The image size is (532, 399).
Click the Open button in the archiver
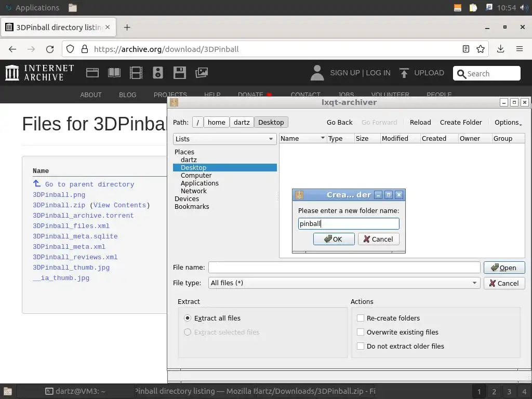504,268
